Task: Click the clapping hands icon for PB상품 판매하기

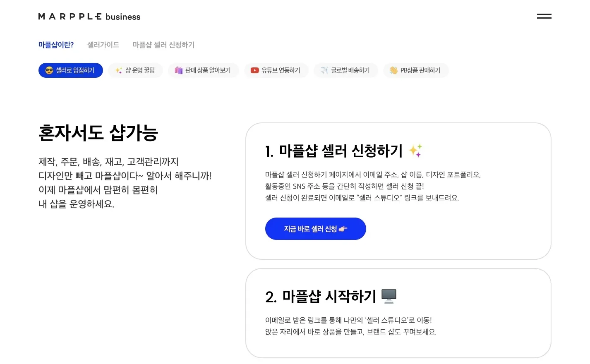Action: pyautogui.click(x=393, y=70)
